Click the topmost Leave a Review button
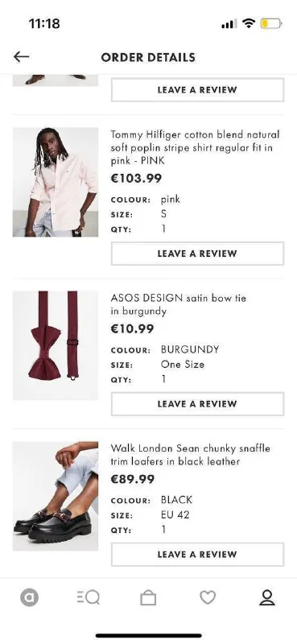The width and height of the screenshot is (297, 644). click(x=197, y=89)
